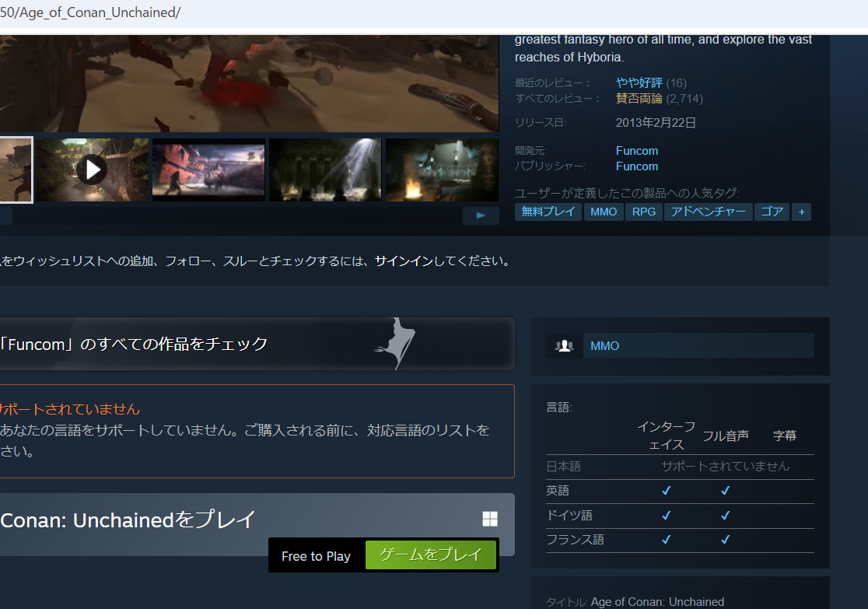The width and height of the screenshot is (868, 609).
Task: Click the フル音声 column header
Action: (725, 436)
